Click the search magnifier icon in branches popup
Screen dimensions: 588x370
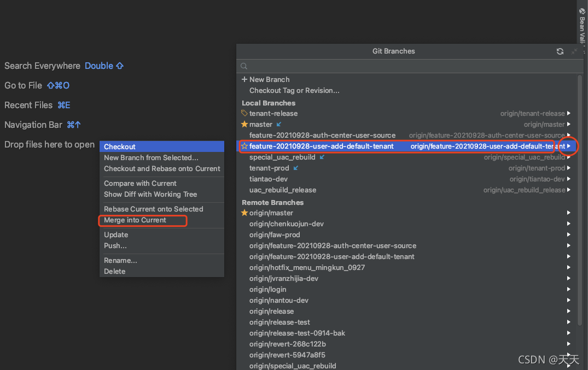point(244,66)
